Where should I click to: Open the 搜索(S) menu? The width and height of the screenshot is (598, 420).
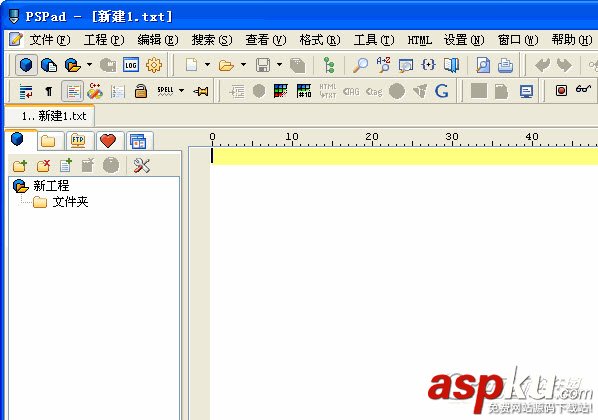212,40
